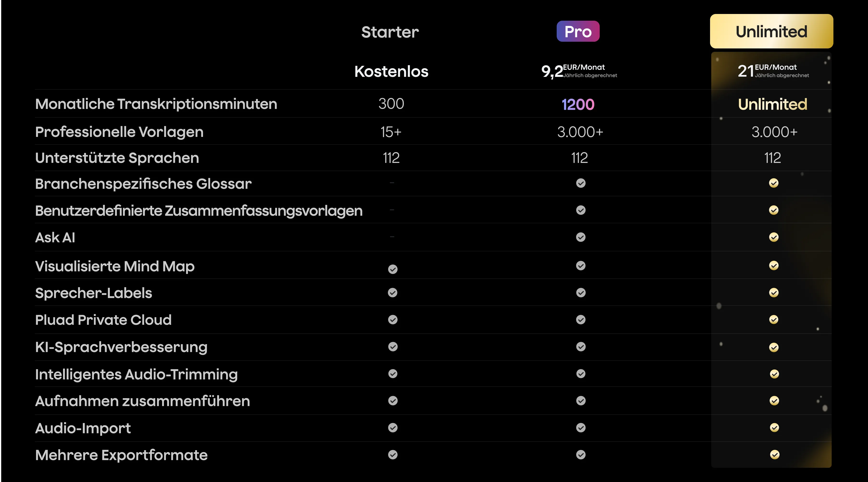Click the 9,2 EUR/Monat Pro price
This screenshot has height=482, width=868.
(x=579, y=71)
